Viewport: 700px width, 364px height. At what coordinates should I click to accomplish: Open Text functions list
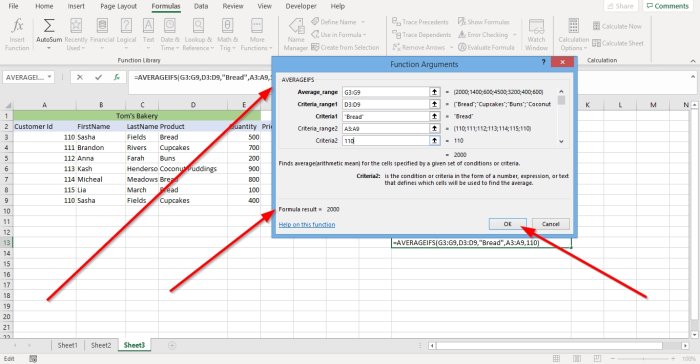[148, 35]
